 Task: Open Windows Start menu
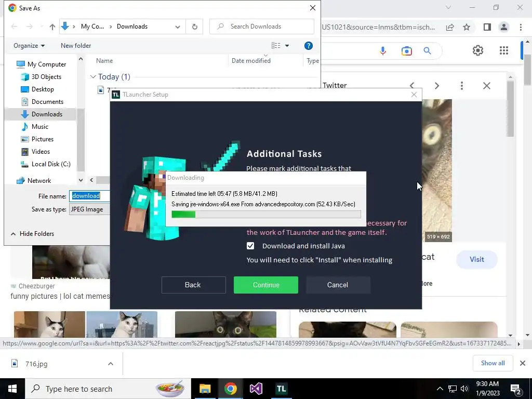coord(12,389)
